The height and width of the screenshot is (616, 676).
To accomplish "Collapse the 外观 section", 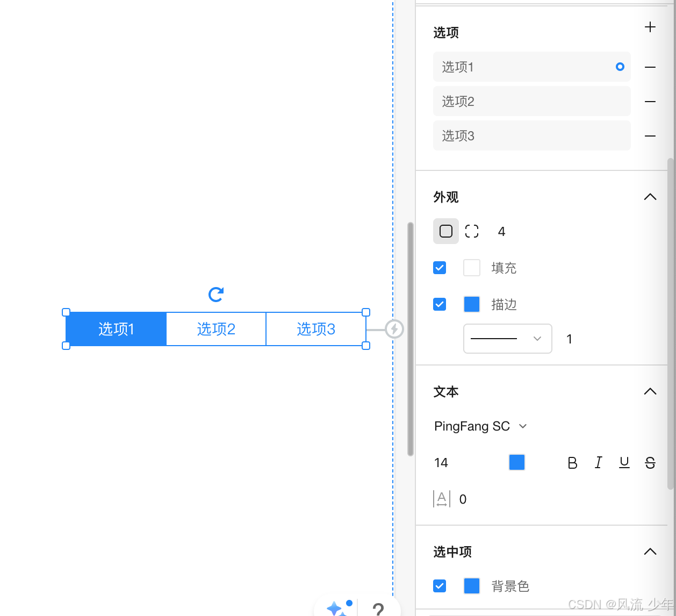I will pos(650,197).
